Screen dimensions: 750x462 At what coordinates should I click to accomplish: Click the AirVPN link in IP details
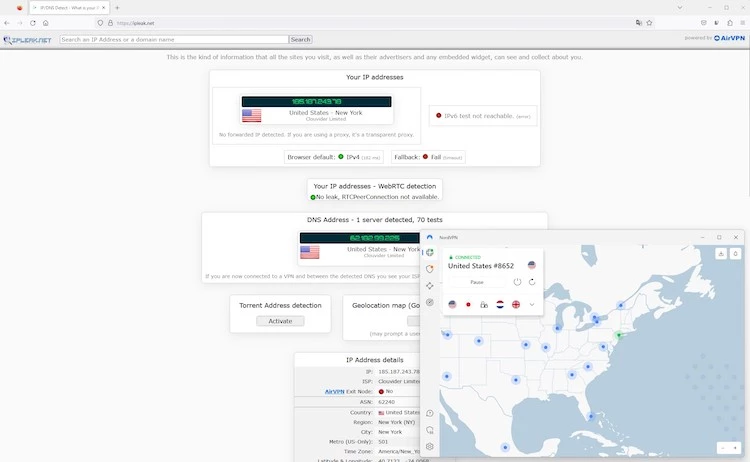pos(334,391)
